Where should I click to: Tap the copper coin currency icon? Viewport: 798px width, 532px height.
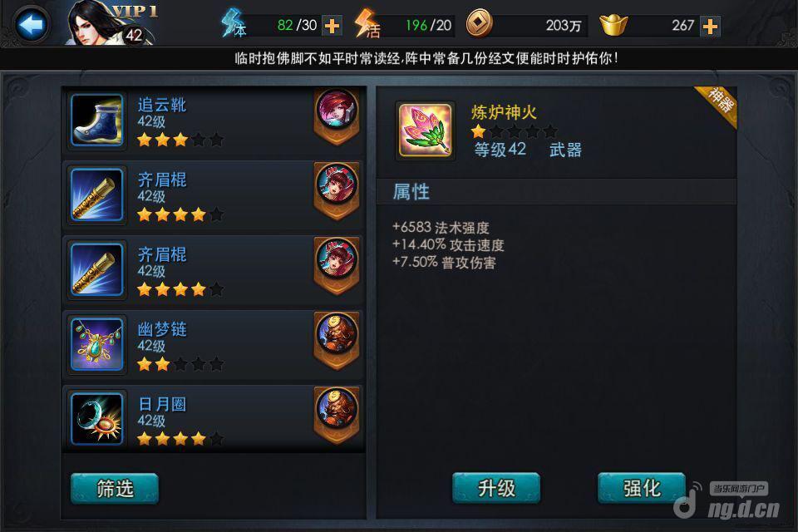479,23
